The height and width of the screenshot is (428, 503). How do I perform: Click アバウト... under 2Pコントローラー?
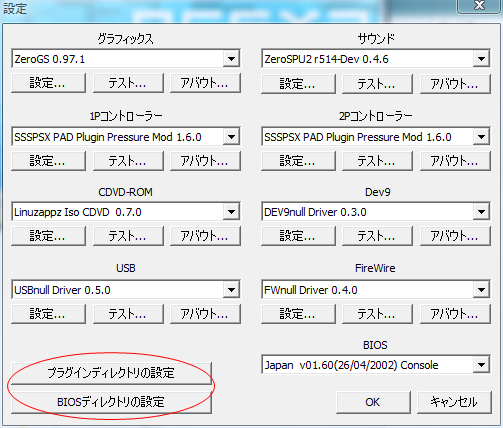[x=455, y=161]
